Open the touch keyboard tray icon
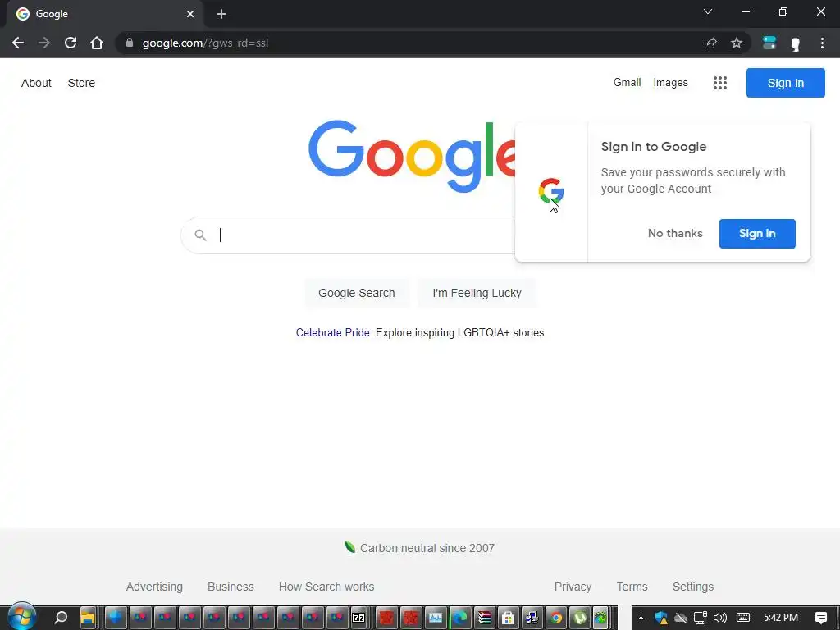The image size is (840, 630). click(743, 618)
